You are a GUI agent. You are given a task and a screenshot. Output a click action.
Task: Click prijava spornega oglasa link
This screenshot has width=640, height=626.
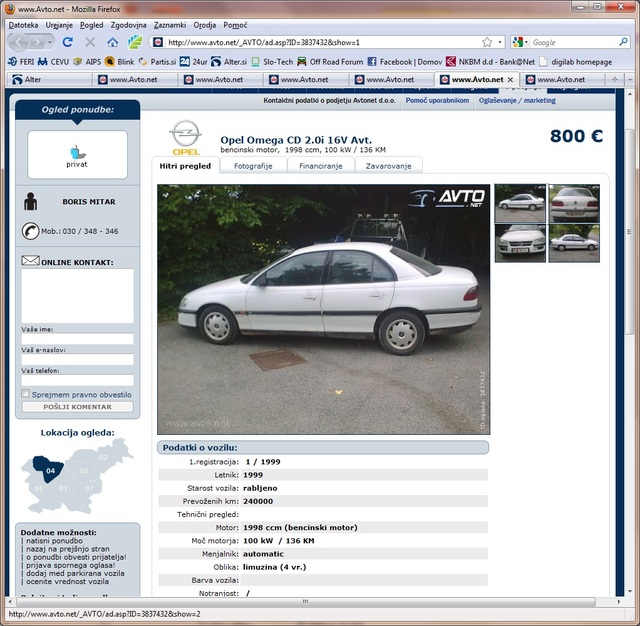click(71, 565)
